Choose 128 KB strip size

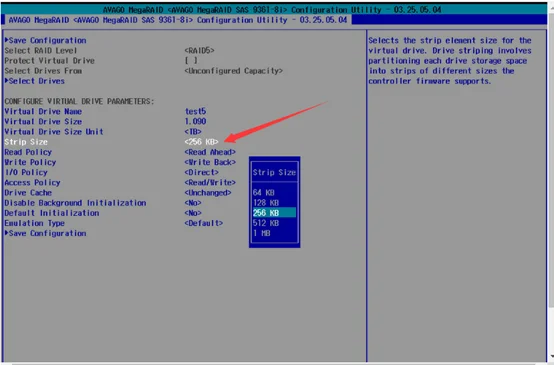pyautogui.click(x=266, y=203)
